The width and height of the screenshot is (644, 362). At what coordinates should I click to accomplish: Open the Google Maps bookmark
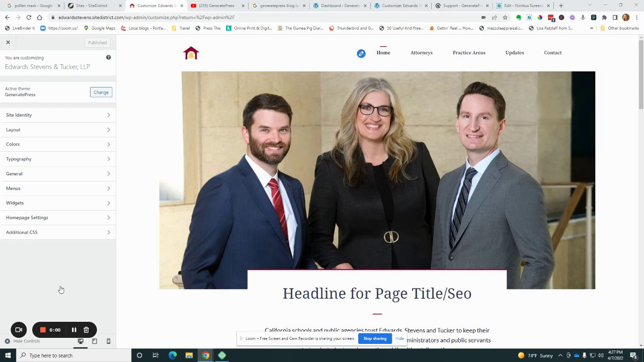click(x=100, y=28)
